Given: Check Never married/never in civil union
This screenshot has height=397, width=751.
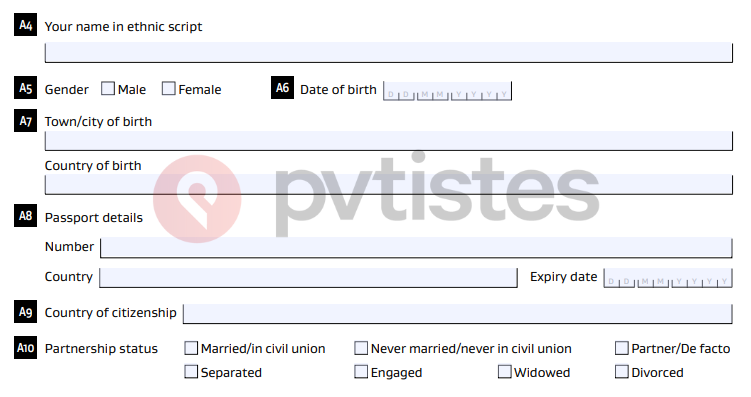Looking at the screenshot, I should tap(361, 348).
